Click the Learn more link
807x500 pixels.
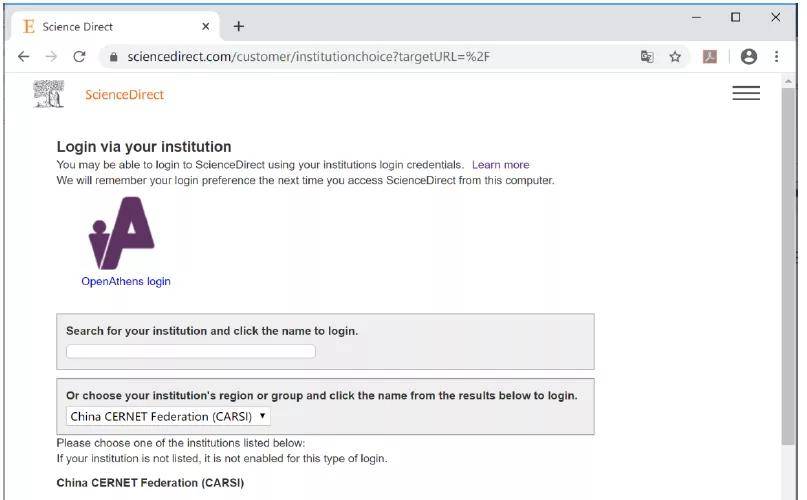tap(501, 165)
